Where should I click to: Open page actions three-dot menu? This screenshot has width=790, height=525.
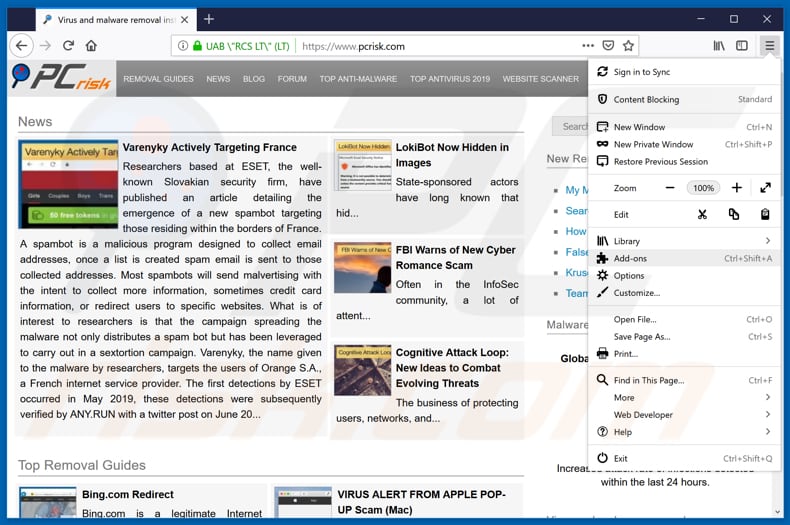click(x=588, y=45)
